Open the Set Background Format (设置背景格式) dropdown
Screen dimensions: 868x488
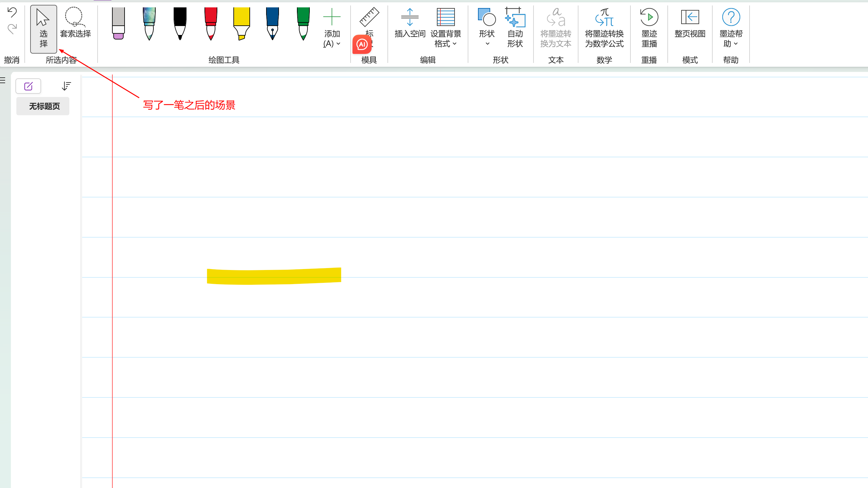tap(446, 28)
